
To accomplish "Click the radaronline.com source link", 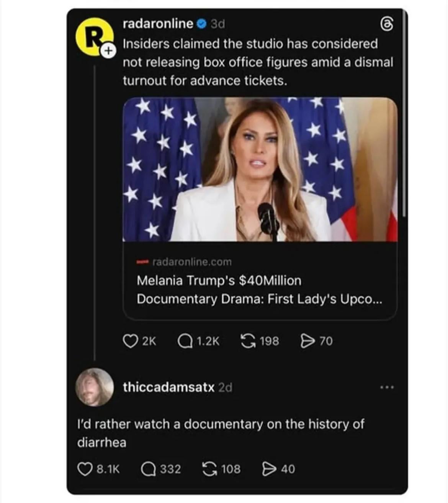I will 191,262.
